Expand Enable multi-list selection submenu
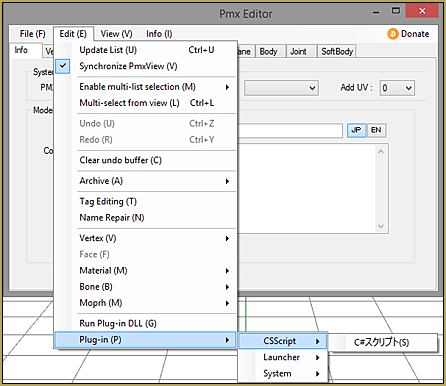446x386 pixels. (x=146, y=87)
